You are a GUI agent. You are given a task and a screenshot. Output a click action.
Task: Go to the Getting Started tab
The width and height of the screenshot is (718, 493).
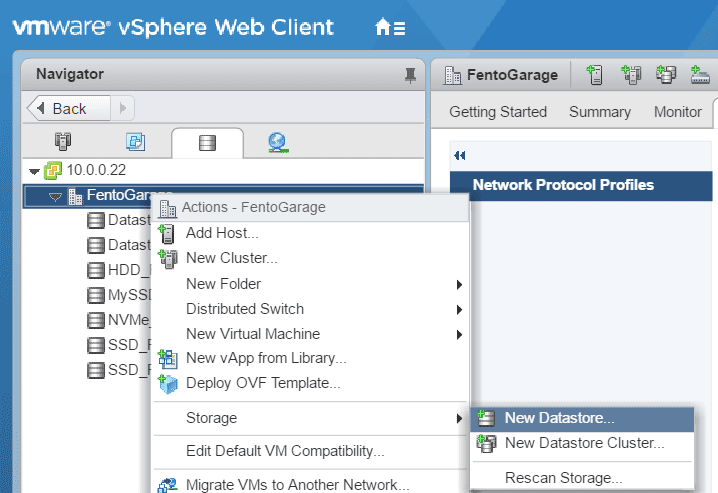point(498,112)
